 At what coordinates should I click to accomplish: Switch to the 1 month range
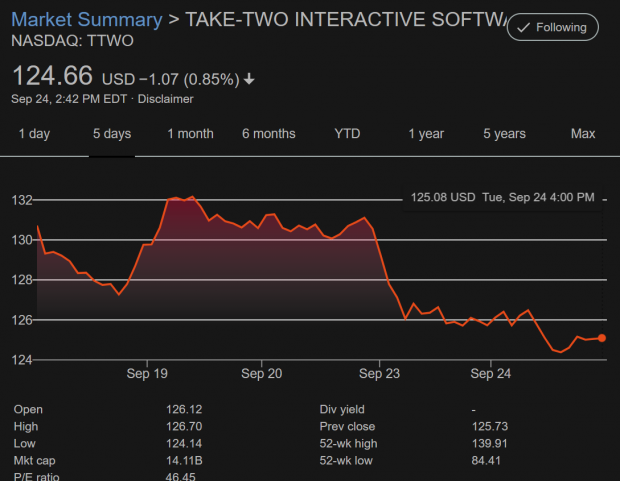pyautogui.click(x=190, y=134)
